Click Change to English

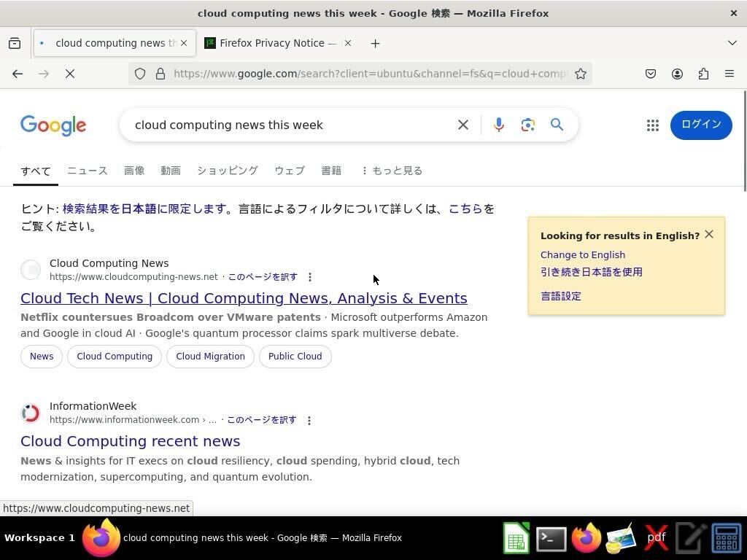tap(583, 254)
